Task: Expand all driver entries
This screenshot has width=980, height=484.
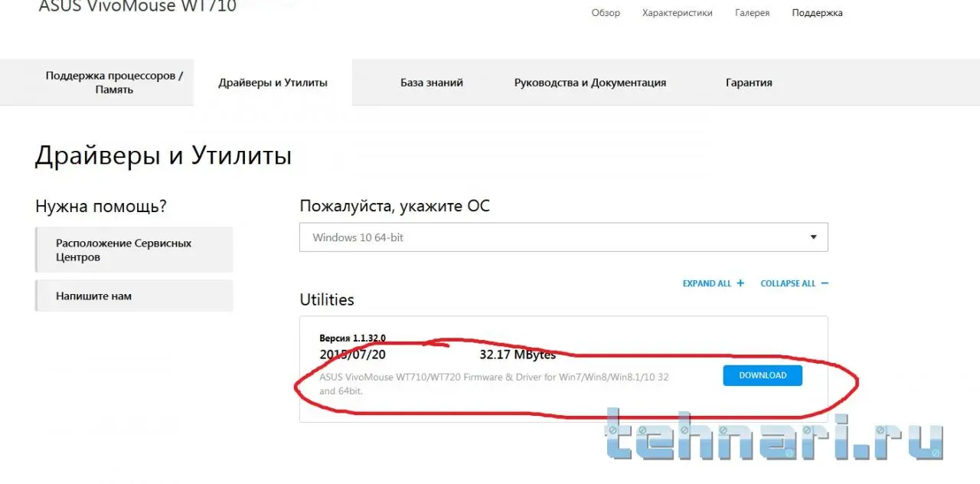Action: pyautogui.click(x=713, y=283)
